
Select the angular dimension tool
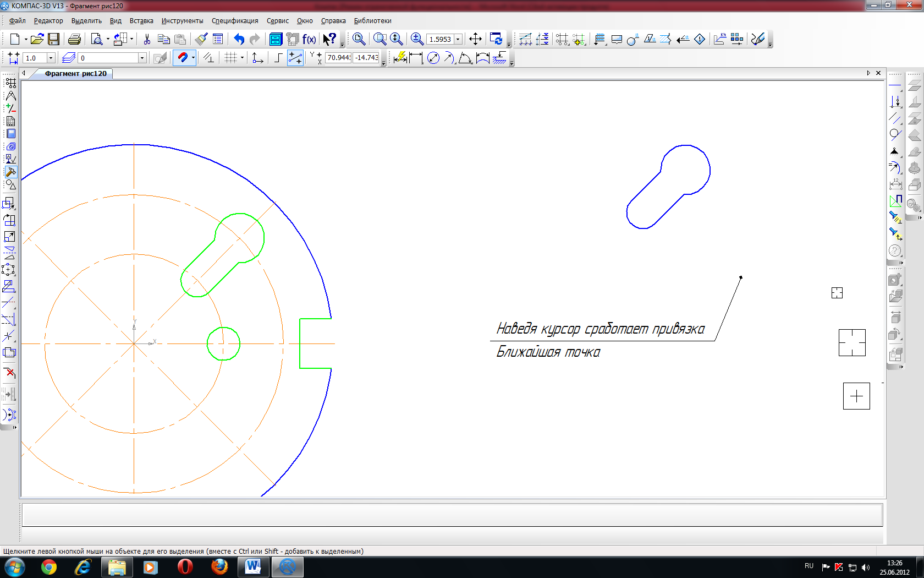(x=465, y=58)
